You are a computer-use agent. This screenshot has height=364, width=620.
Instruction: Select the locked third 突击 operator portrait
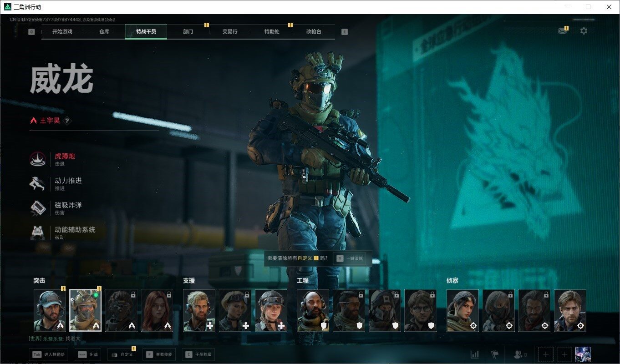coord(121,310)
